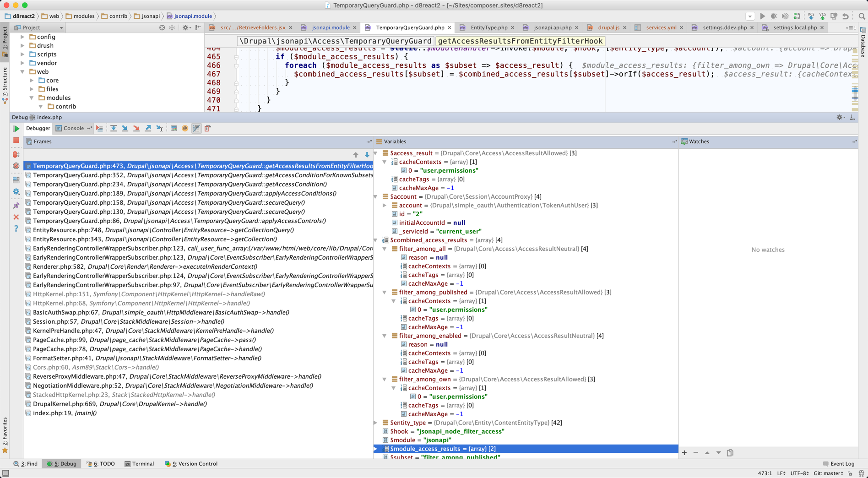Open 9: Version Control tool window
868x478 pixels.
click(191, 464)
